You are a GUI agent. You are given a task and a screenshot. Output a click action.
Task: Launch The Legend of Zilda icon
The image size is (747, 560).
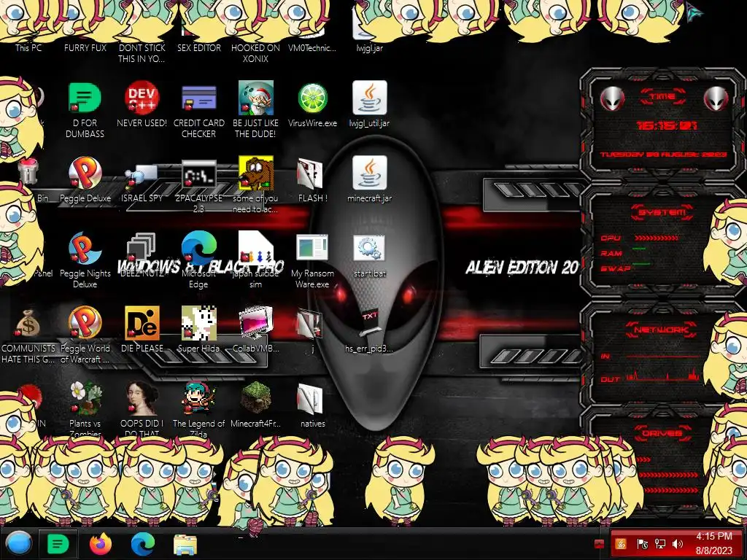pyautogui.click(x=198, y=398)
